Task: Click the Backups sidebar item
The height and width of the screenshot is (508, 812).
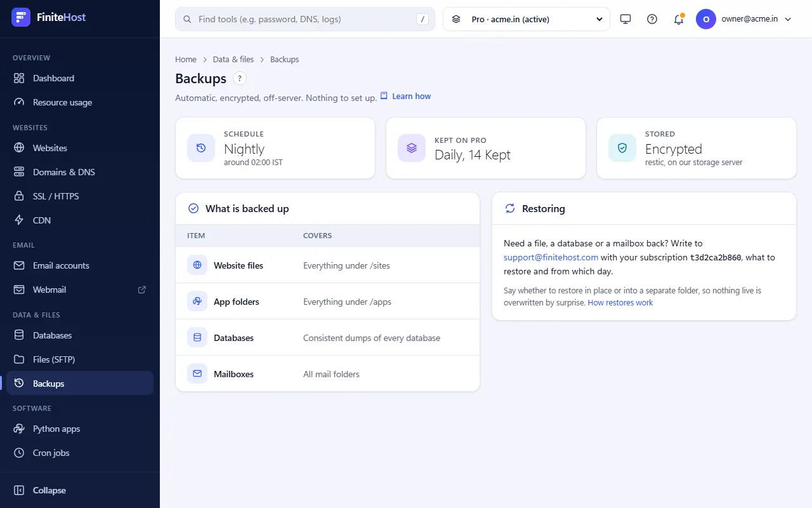Action: tap(80, 384)
